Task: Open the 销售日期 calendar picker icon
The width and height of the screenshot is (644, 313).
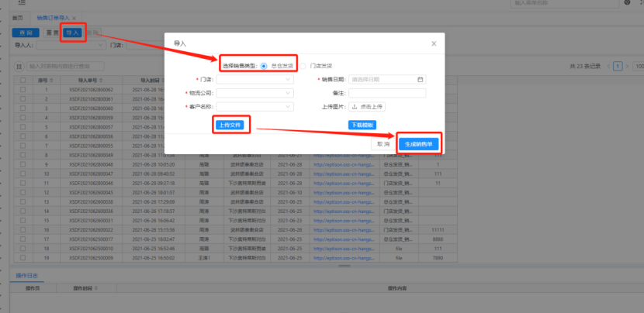Action: 420,79
